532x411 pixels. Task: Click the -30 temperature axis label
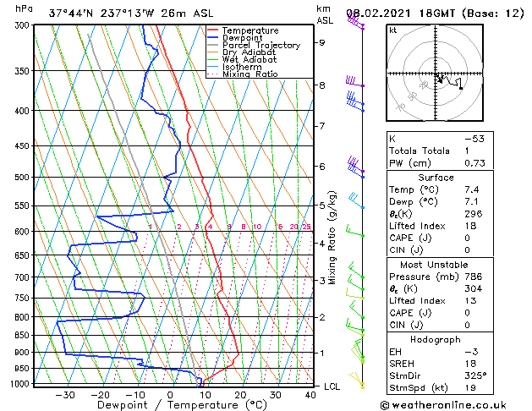coord(64,395)
